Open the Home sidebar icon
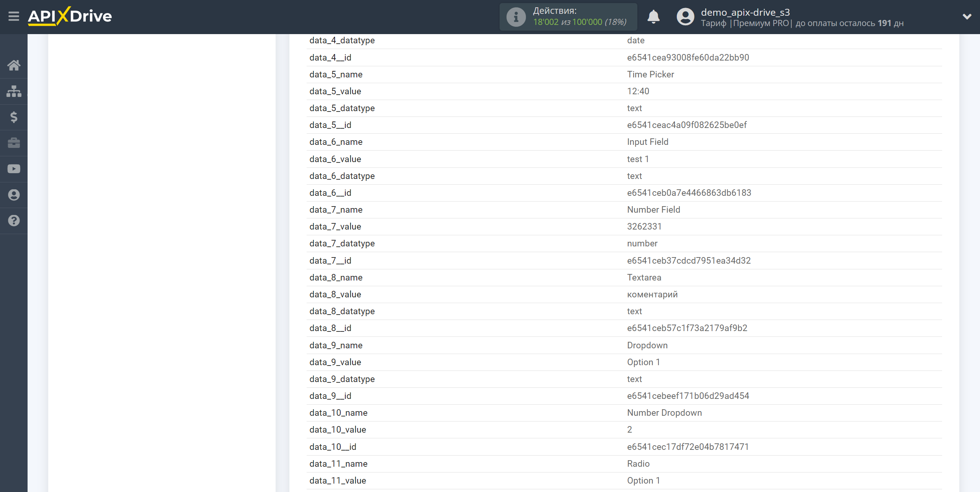Image resolution: width=980 pixels, height=492 pixels. [x=14, y=65]
